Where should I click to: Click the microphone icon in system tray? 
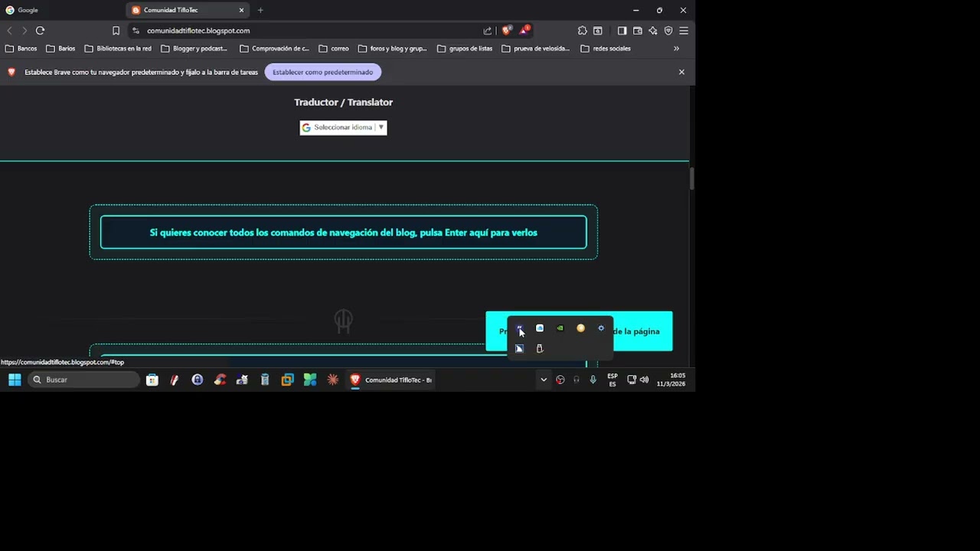593,380
